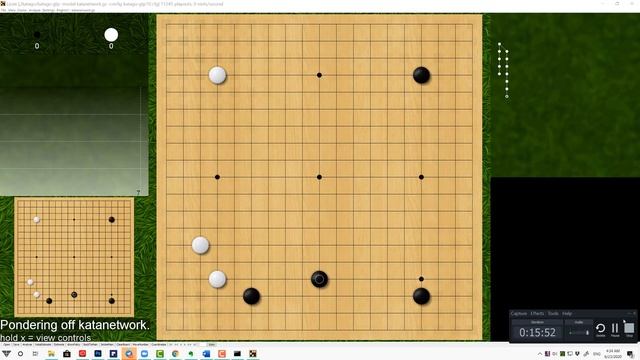Viewport: 640px width, 360px height.
Task: Open the mini board thumbnail
Action: (x=74, y=257)
